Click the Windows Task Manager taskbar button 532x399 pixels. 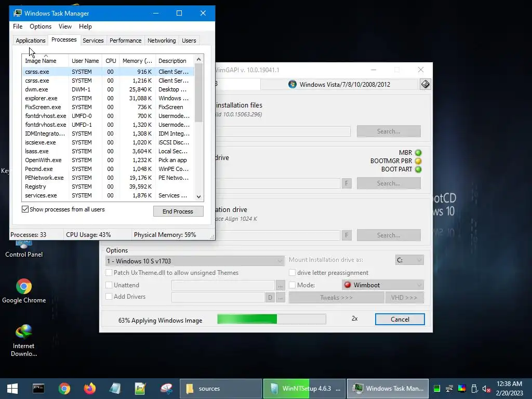coord(388,389)
